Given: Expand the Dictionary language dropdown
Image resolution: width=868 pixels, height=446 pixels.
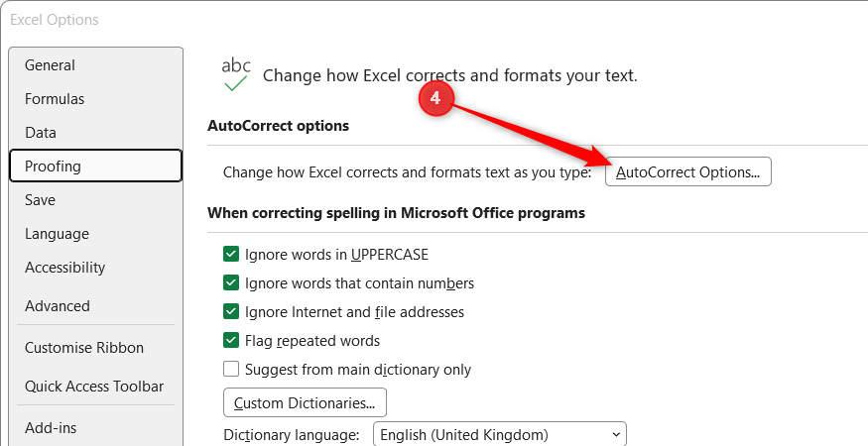Looking at the screenshot, I should [500, 435].
